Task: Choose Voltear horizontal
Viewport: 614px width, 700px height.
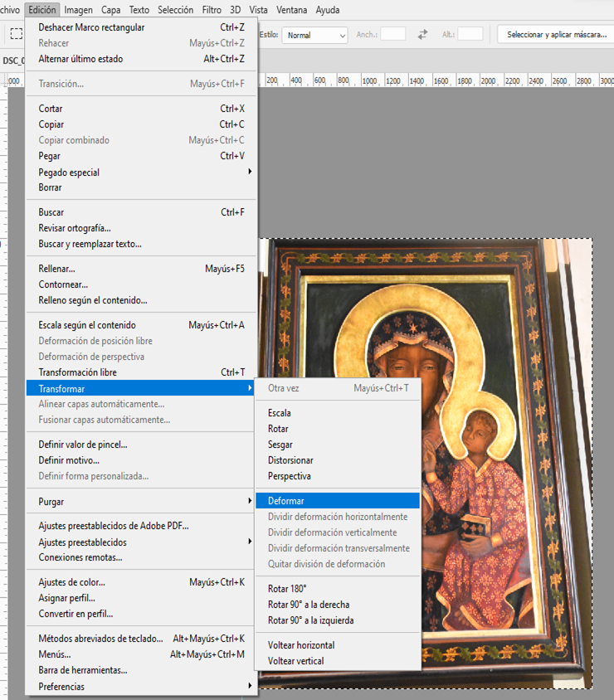Action: pos(338,645)
